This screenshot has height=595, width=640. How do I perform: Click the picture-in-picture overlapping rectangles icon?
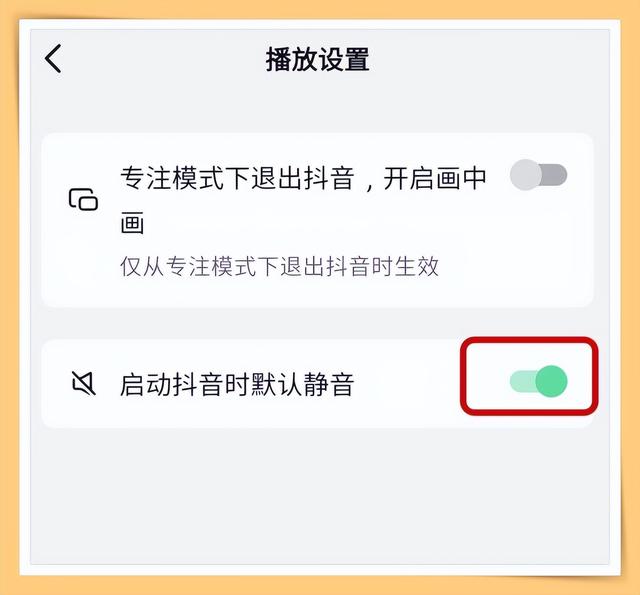[x=84, y=200]
